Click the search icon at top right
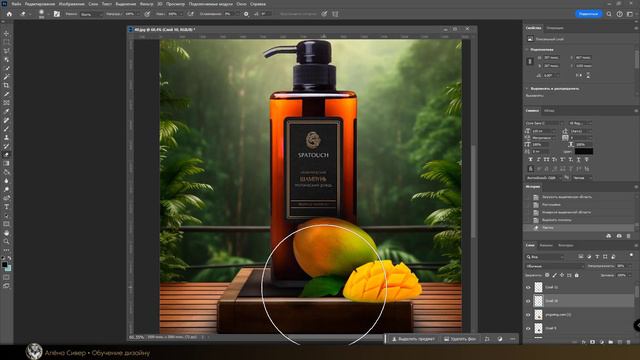Viewport: 640px width, 360px height. tap(609, 14)
